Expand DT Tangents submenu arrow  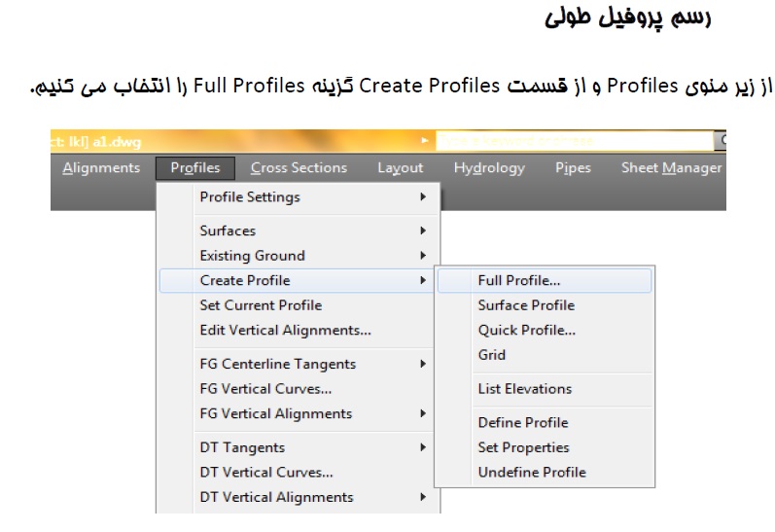[x=423, y=447]
